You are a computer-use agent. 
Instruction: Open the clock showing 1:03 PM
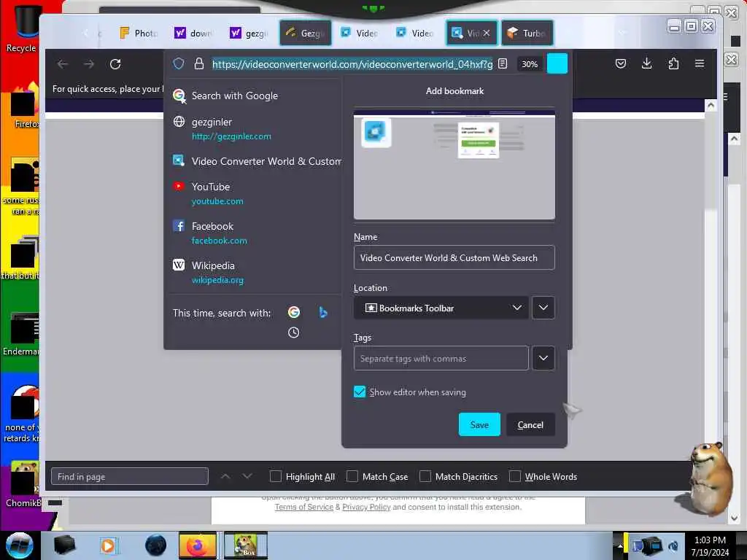pos(710,545)
